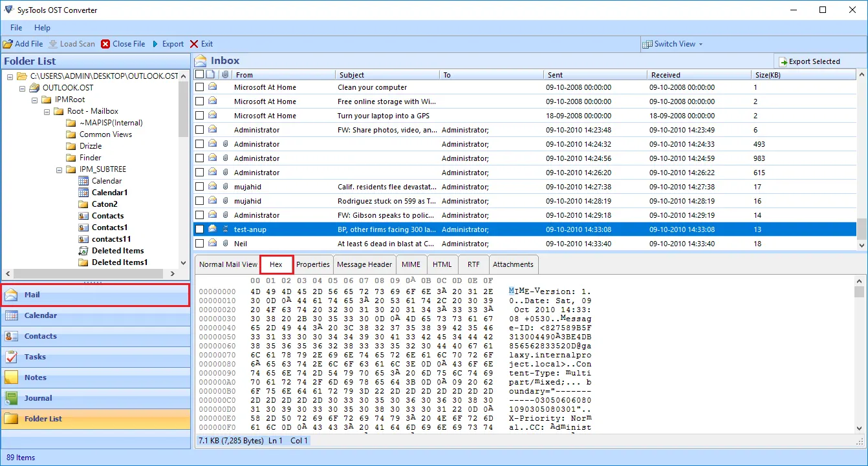868x466 pixels.
Task: Check the Rodriguez stuck email checkbox
Action: point(200,201)
